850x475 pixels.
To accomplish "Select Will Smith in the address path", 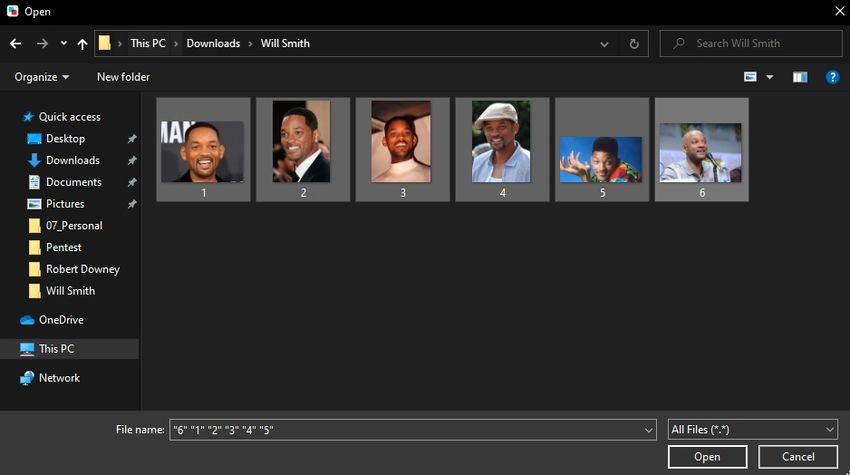I will point(285,43).
